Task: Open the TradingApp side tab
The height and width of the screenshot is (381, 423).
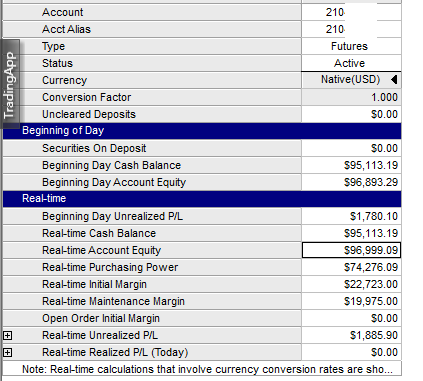Action: [10, 84]
